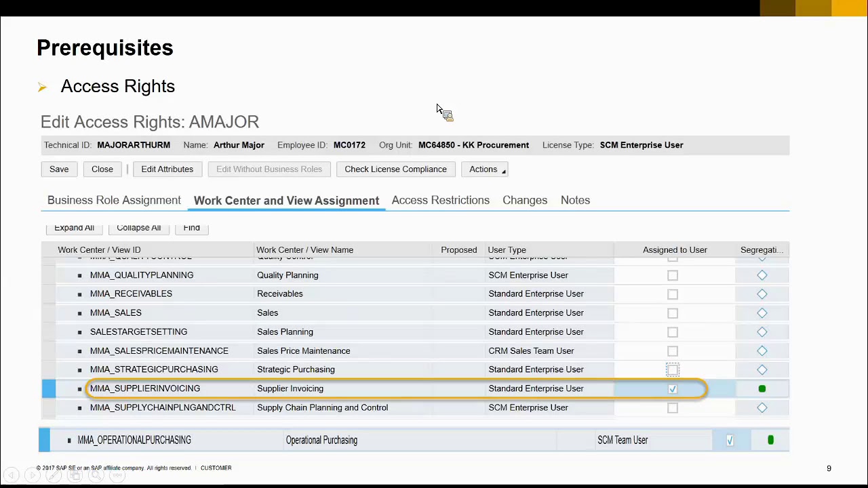The height and width of the screenshot is (488, 868).
Task: Click segregation diamond icon for MMA_SALES row
Action: [762, 313]
